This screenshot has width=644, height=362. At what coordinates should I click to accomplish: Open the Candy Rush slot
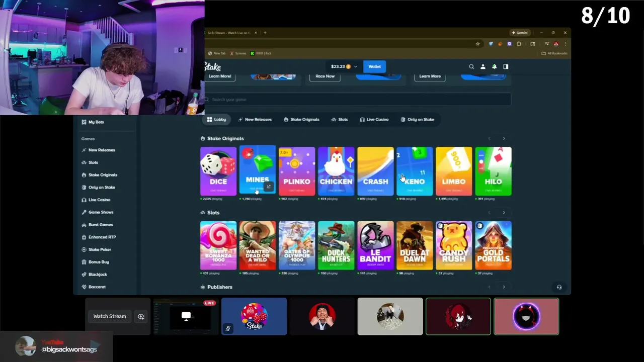coord(454,245)
